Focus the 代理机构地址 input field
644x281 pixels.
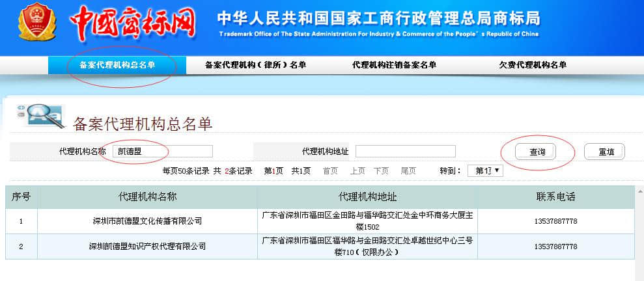tap(405, 152)
